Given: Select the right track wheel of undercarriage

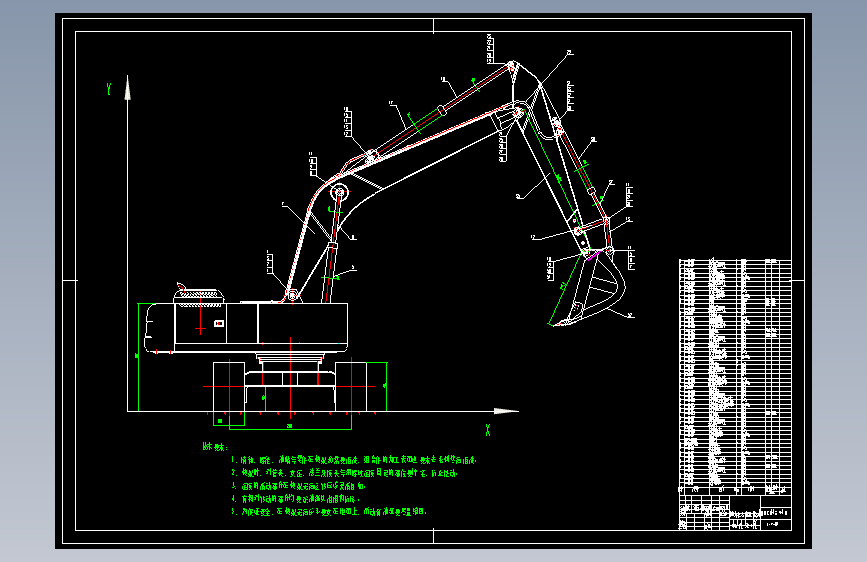Looking at the screenshot, I should pyautogui.click(x=351, y=387).
